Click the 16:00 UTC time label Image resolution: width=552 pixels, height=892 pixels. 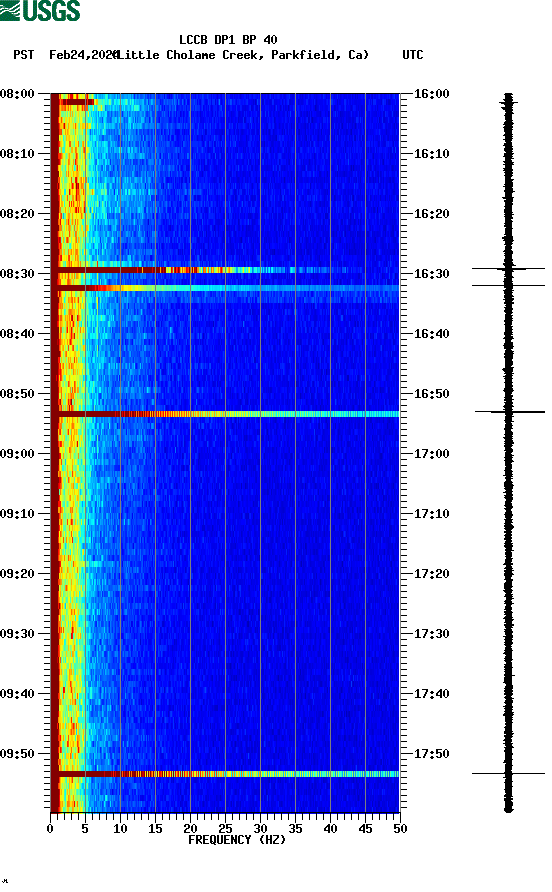431,93
